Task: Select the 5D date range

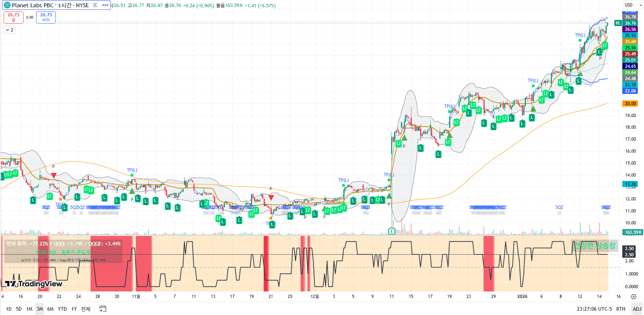Action: click(19, 309)
